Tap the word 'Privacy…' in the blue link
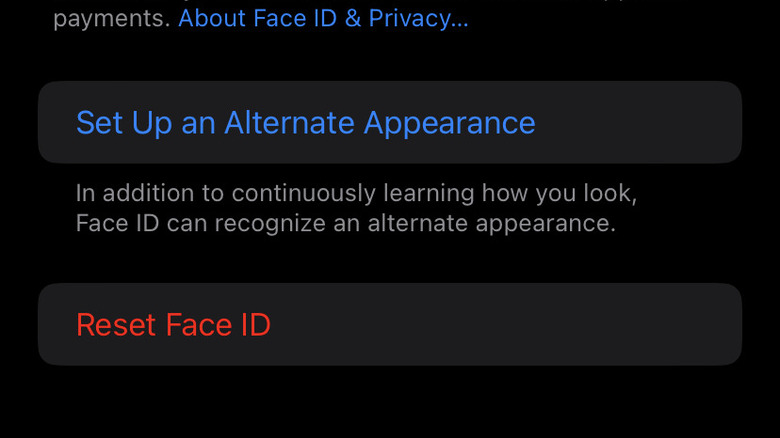Viewport: 780px width, 438px height. pos(418,18)
